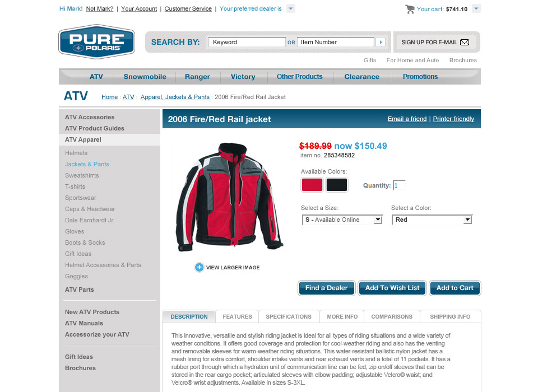This screenshot has width=538, height=392.
Task: Open the Select a Size dropdown
Action: pos(342,220)
